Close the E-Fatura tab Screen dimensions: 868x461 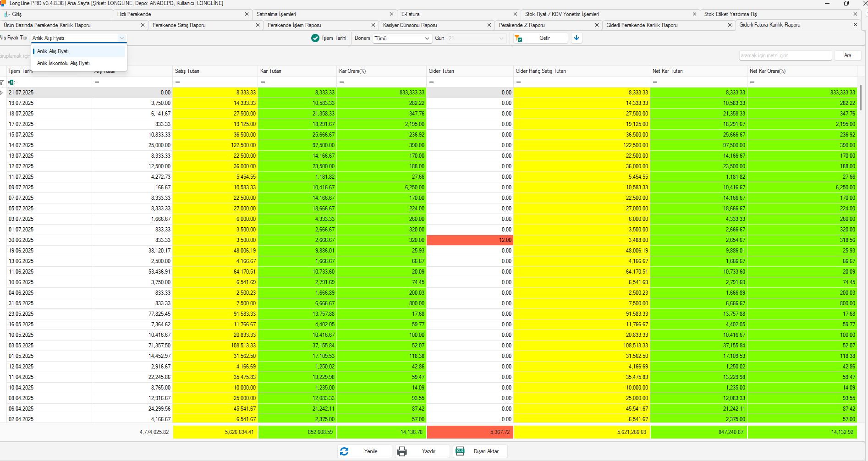[x=516, y=14]
